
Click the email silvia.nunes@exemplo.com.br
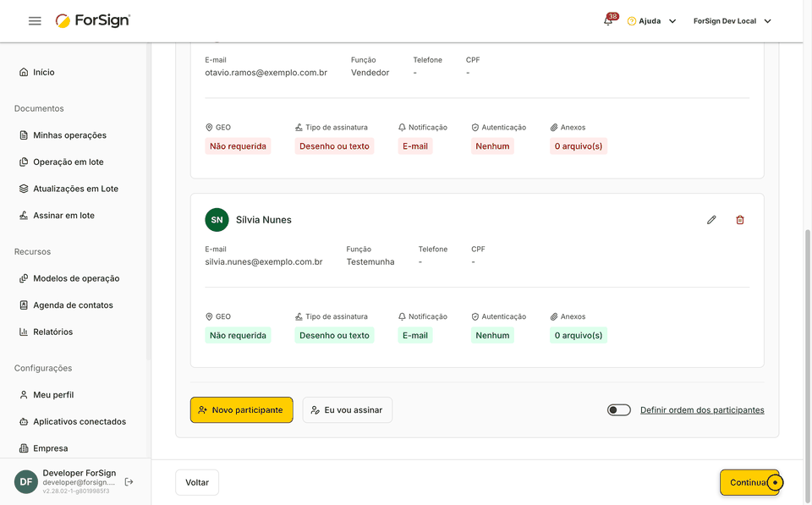click(264, 262)
